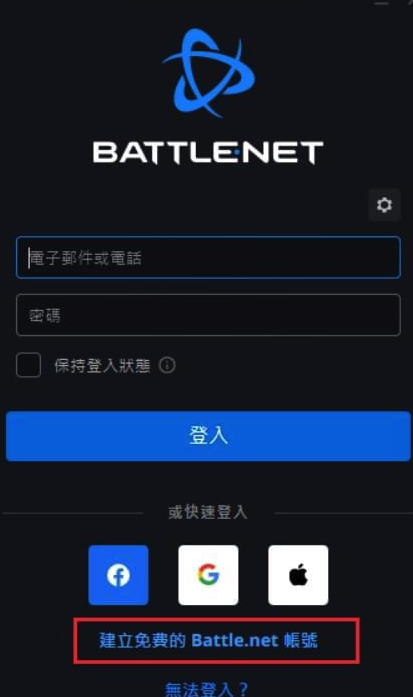Close the Battle.net login window
Viewport: 413px width, 697px height.
pos(409,3)
